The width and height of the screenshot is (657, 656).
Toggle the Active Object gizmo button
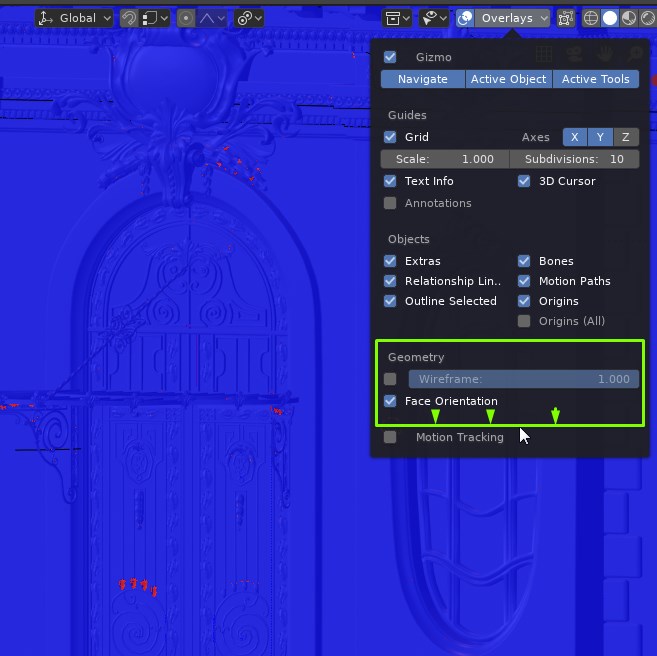tap(509, 79)
